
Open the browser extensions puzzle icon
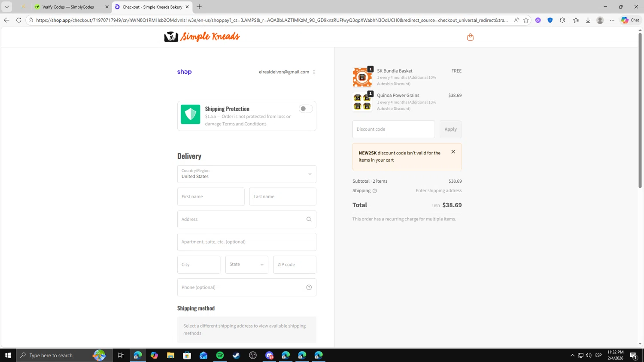click(562, 20)
